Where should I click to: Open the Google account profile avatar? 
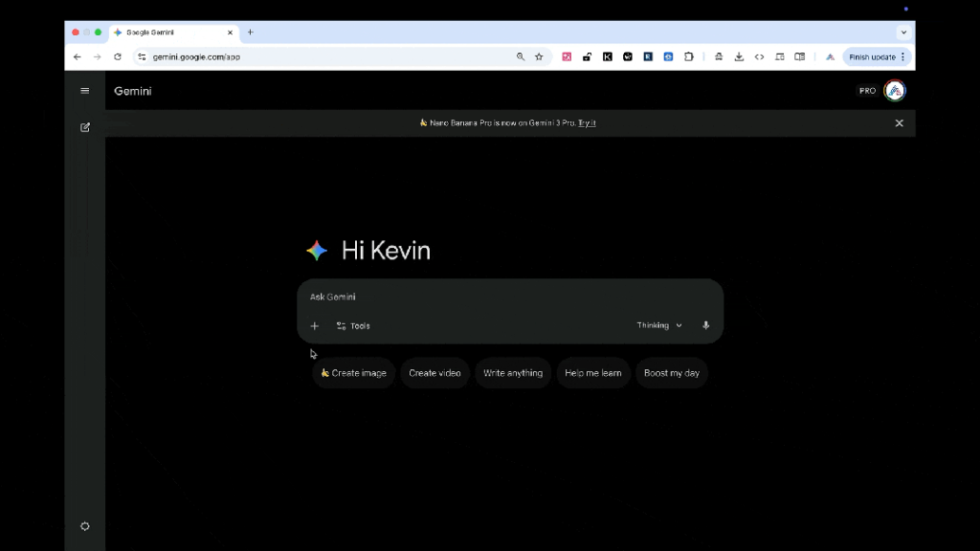click(895, 91)
